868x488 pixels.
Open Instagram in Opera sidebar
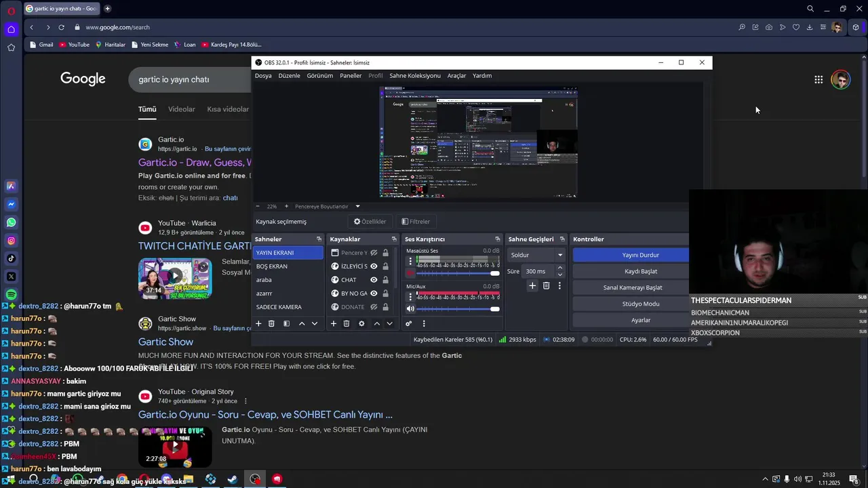coord(11,241)
